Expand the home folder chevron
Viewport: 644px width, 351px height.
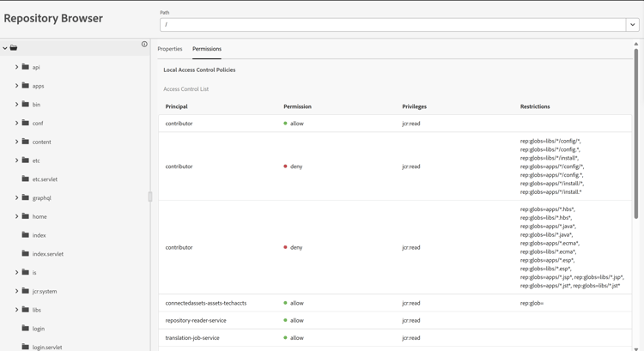17,216
